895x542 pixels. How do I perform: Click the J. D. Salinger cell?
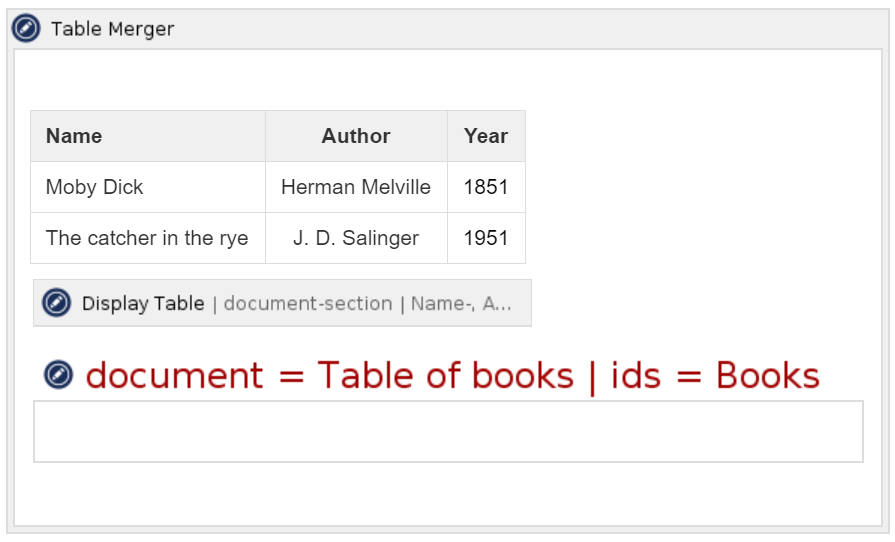click(356, 238)
